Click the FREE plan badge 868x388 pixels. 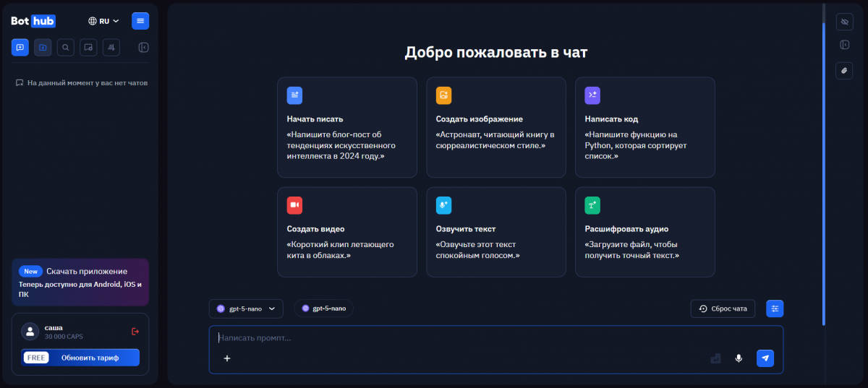tap(36, 358)
